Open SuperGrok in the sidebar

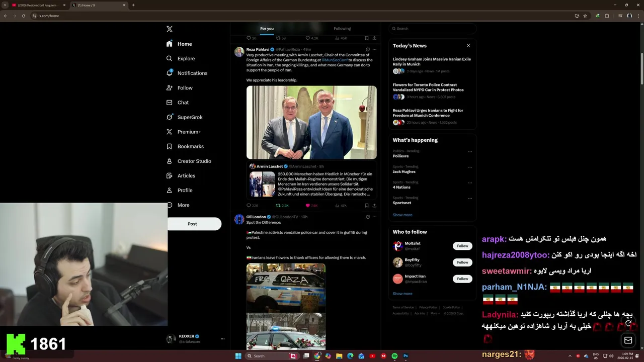coord(184,117)
